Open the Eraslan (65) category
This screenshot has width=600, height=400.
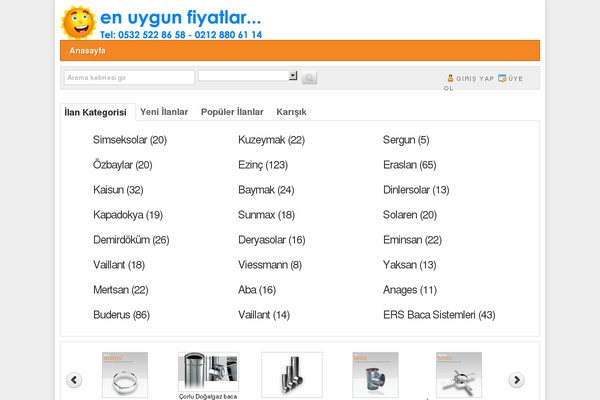pyautogui.click(x=409, y=165)
